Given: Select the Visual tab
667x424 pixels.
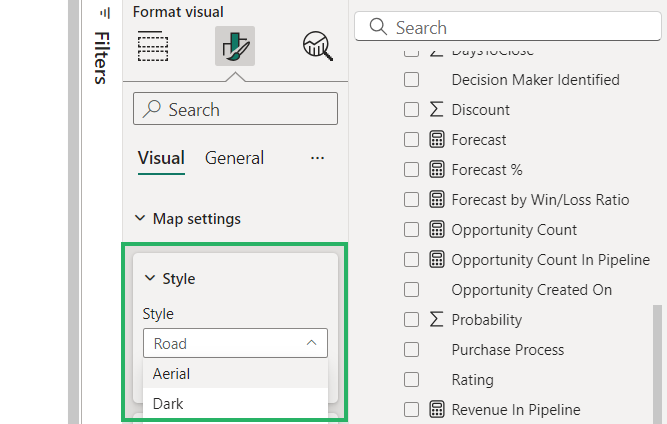Looking at the screenshot, I should (x=161, y=158).
